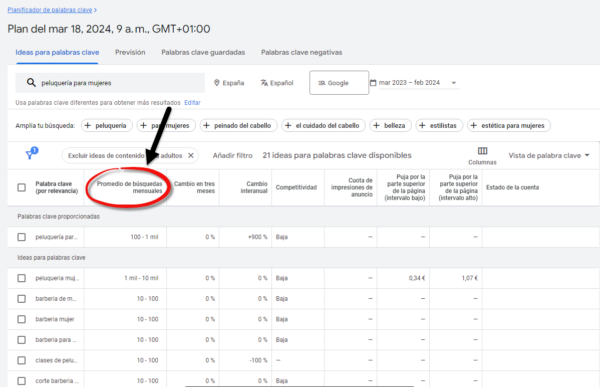Click the barbería mujer keyword text
600x387 pixels.
tap(55, 319)
